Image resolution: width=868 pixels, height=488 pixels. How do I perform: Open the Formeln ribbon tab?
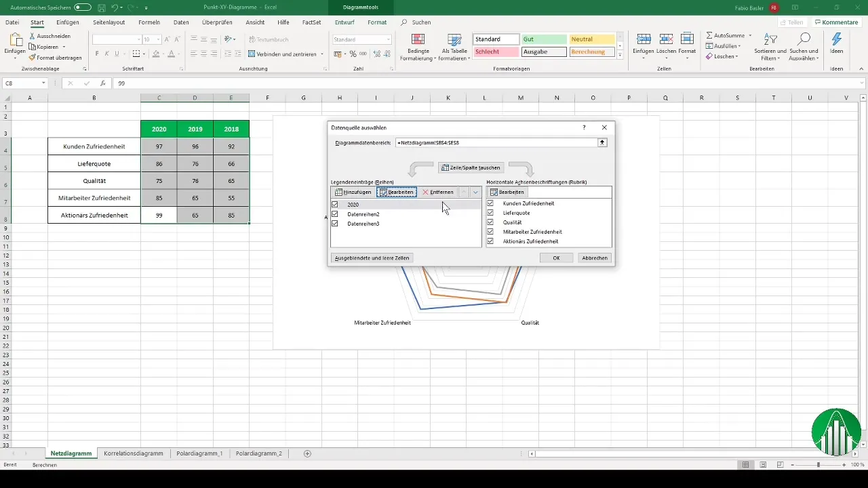click(x=149, y=22)
